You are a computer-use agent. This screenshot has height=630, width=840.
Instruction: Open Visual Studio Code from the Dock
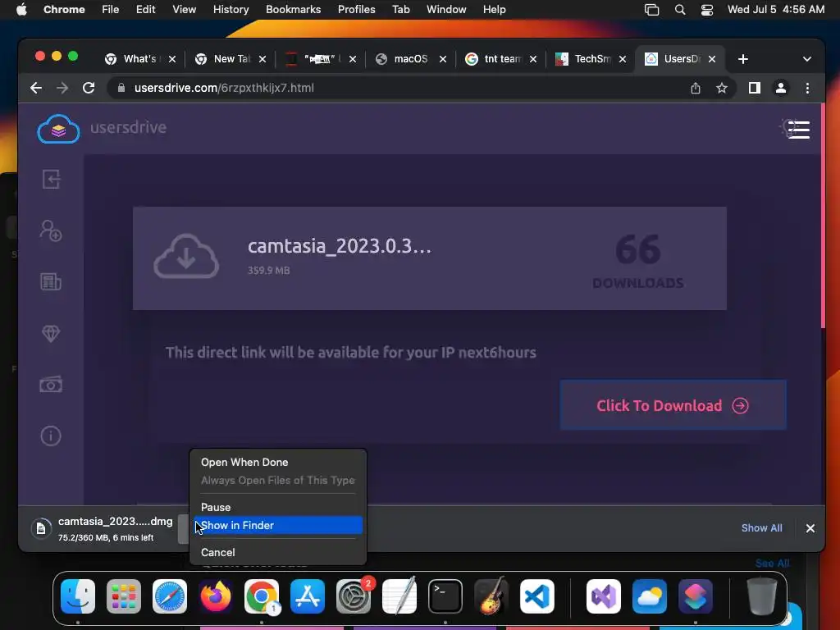[536, 596]
